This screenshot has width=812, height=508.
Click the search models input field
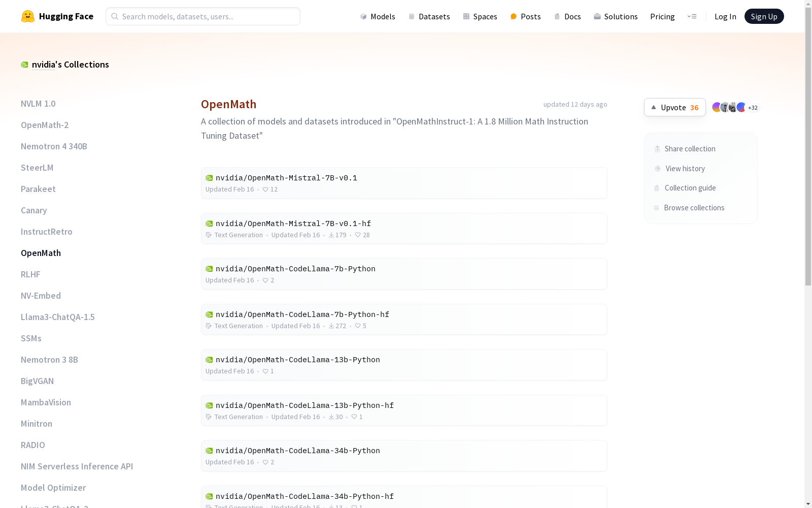(202, 16)
